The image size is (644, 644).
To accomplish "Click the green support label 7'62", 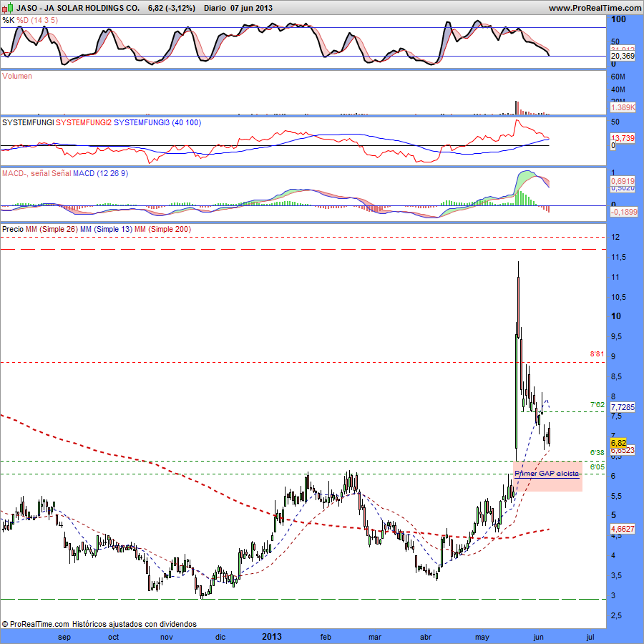I will pyautogui.click(x=597, y=404).
